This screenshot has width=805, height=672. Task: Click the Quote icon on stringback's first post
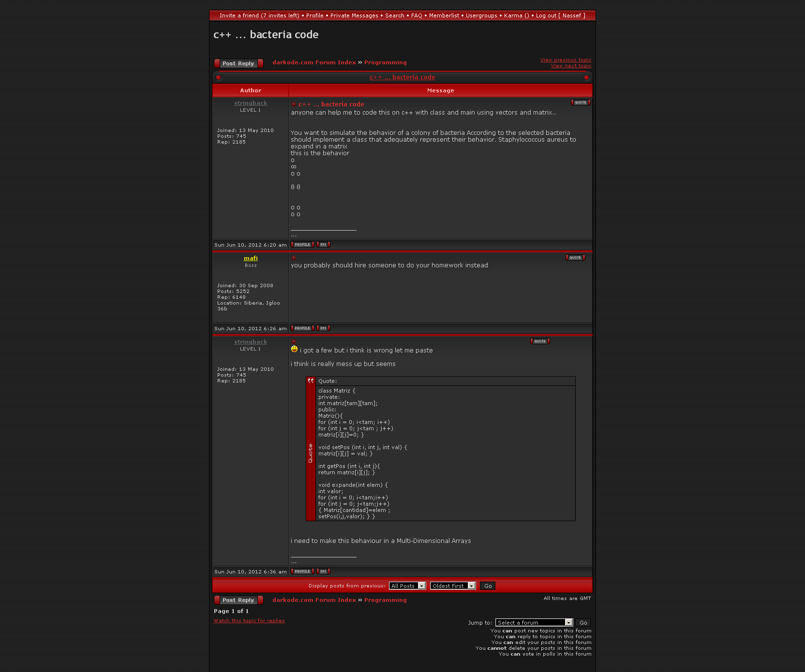[581, 102]
